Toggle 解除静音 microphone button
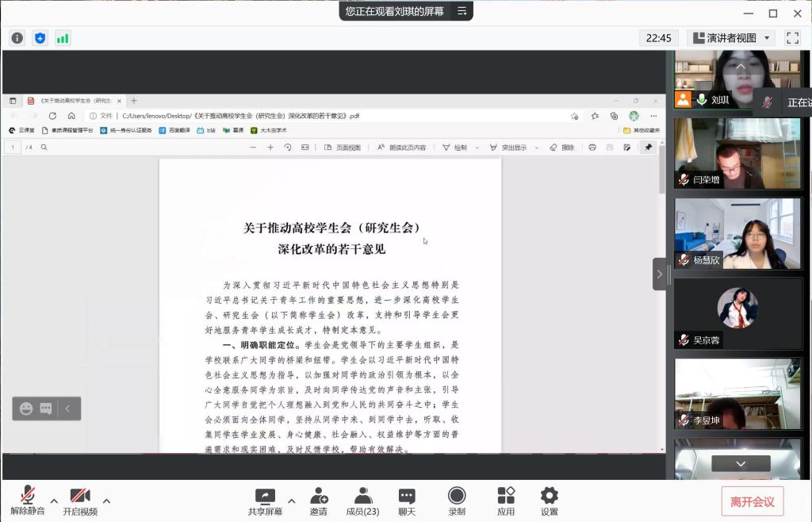812x522 pixels. click(28, 501)
